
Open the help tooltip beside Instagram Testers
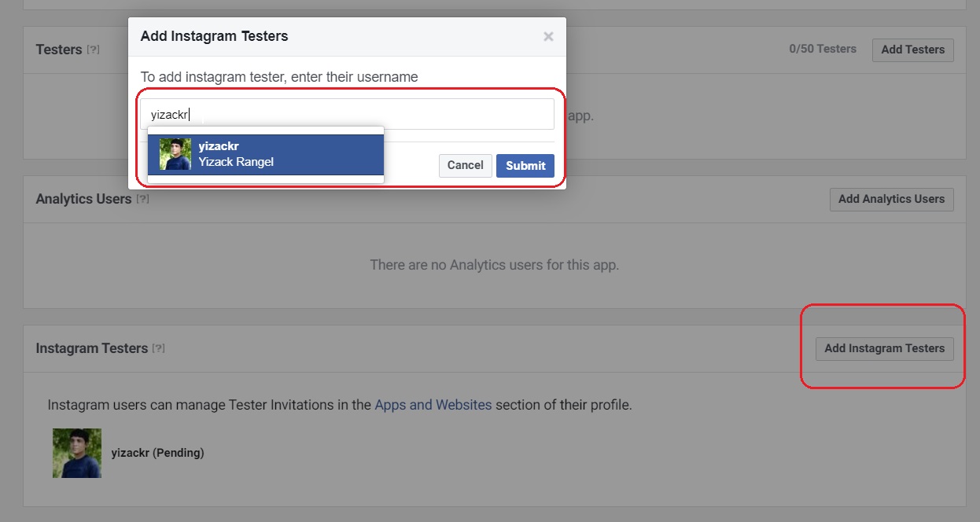pyautogui.click(x=159, y=348)
